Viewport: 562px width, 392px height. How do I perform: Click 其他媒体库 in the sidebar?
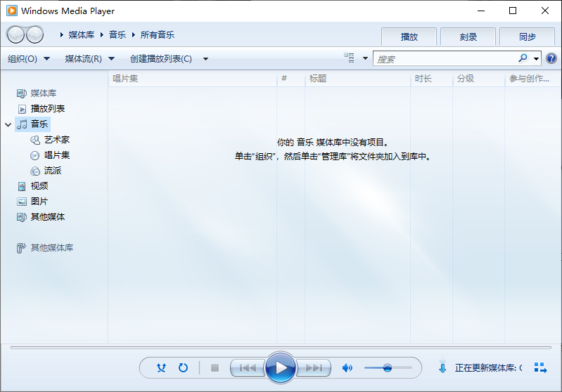coord(45,248)
